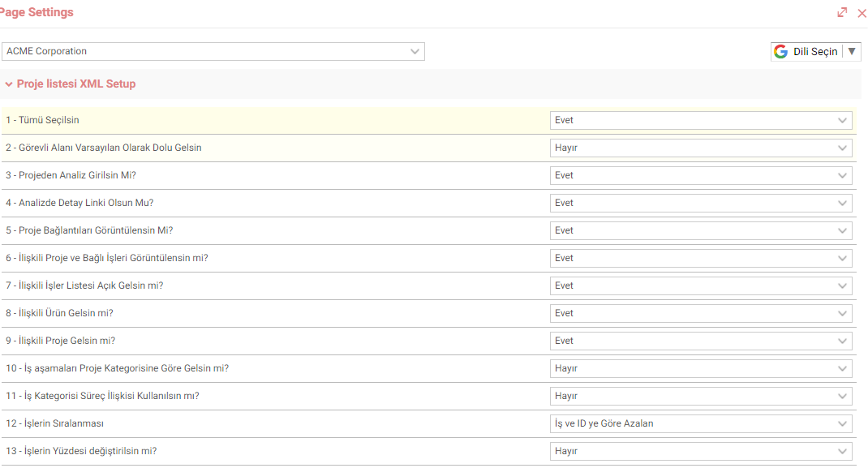Screen dimensions: 868x468
Task: Select İlişkili Proje ve Bağlı İşleri dropdown
Action: tap(701, 259)
